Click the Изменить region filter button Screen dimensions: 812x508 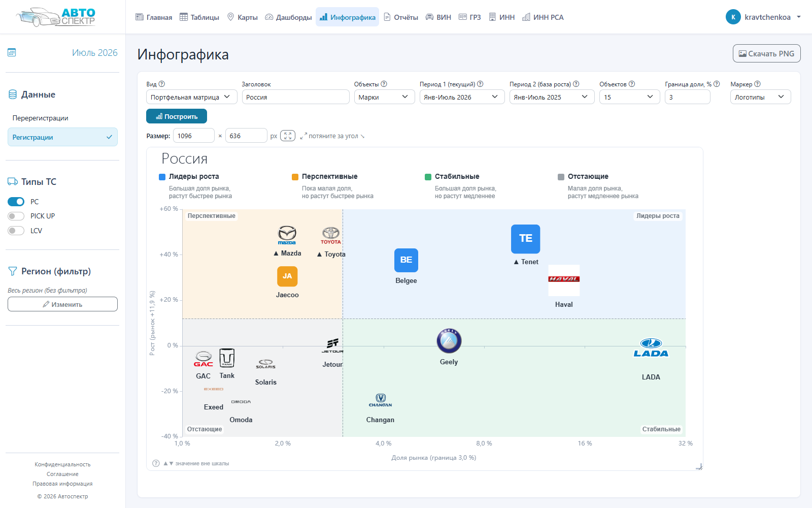tap(62, 304)
